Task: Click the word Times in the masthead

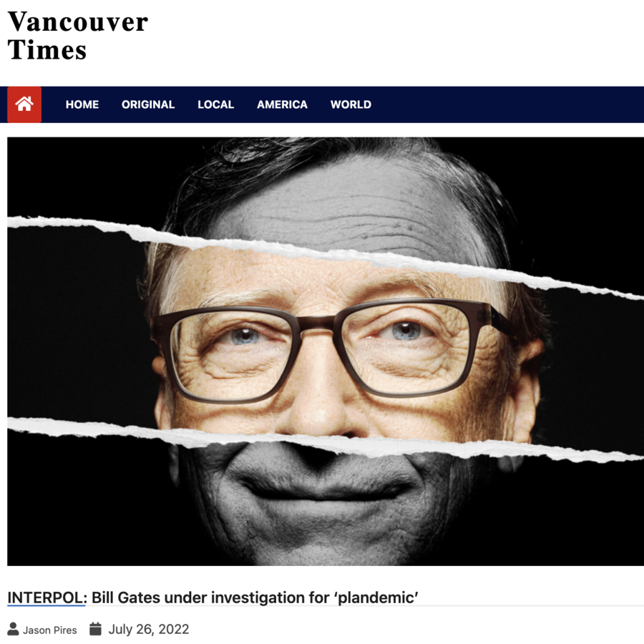Action: [47, 49]
